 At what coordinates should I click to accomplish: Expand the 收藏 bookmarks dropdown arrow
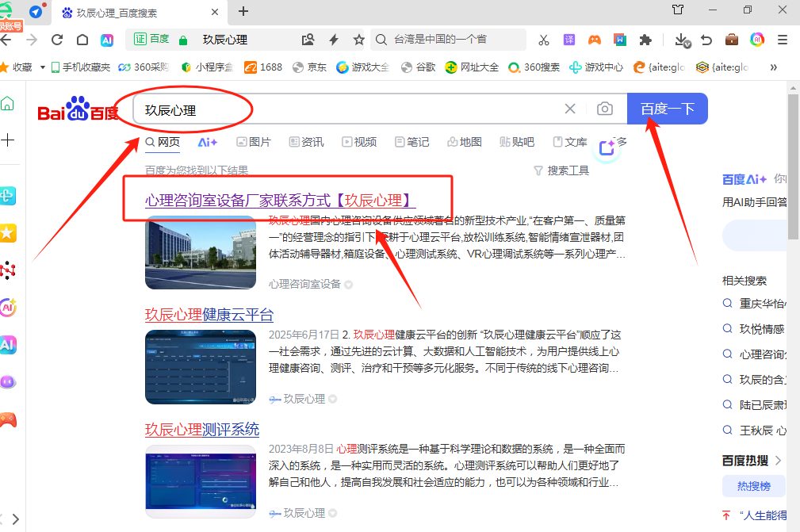pos(43,67)
